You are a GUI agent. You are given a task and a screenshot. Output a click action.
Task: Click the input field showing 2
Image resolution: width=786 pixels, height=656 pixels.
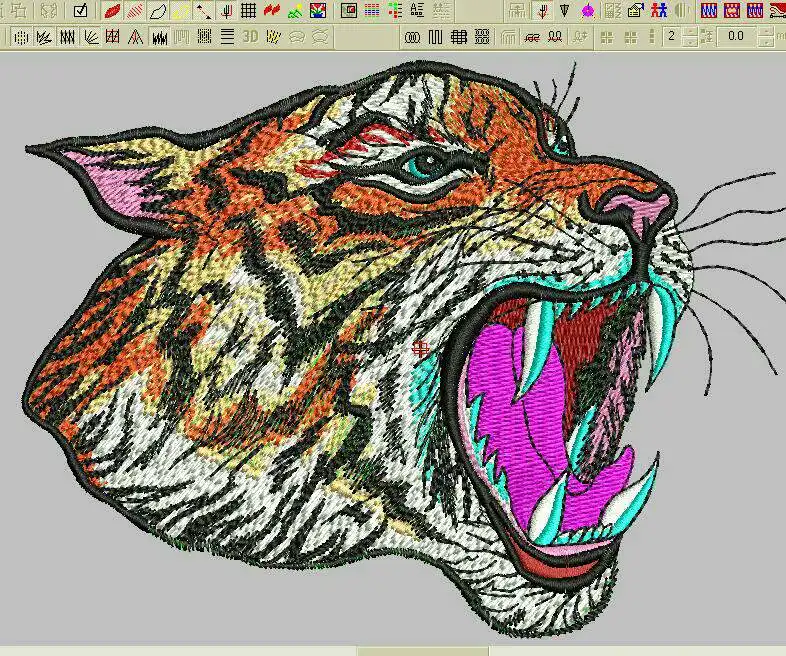click(x=670, y=37)
